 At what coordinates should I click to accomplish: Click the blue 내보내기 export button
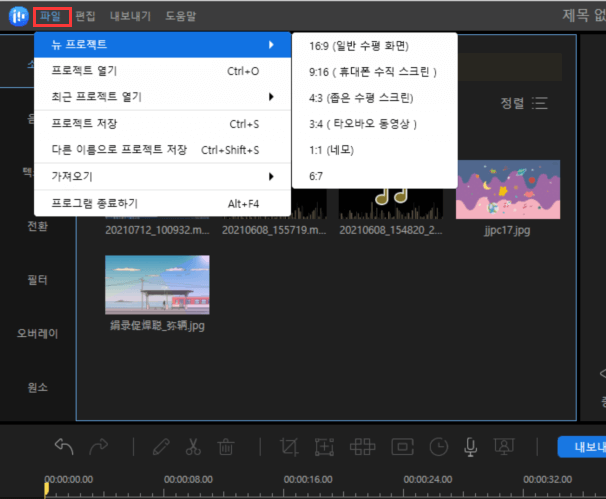(x=582, y=447)
